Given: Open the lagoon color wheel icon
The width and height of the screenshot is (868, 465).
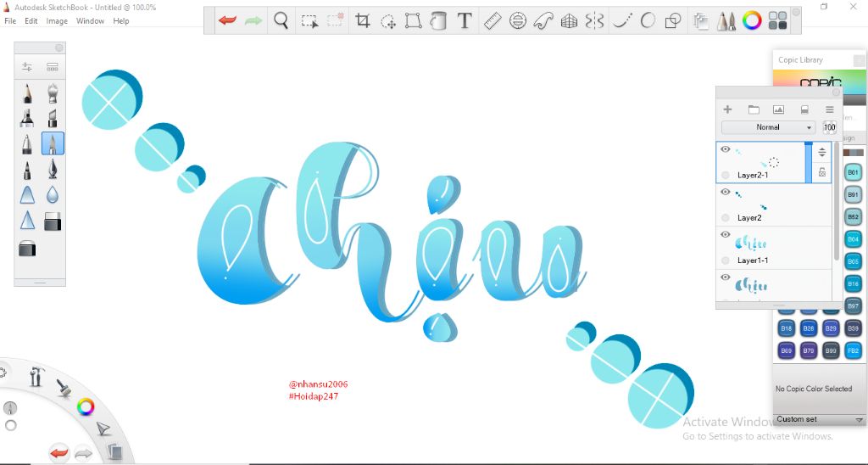Looking at the screenshot, I should click(86, 407).
